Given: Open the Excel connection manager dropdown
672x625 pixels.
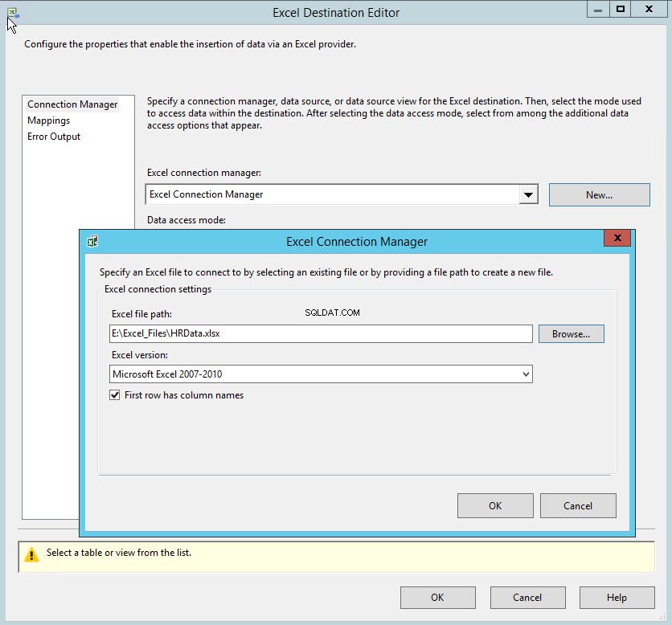Looking at the screenshot, I should tap(528, 195).
